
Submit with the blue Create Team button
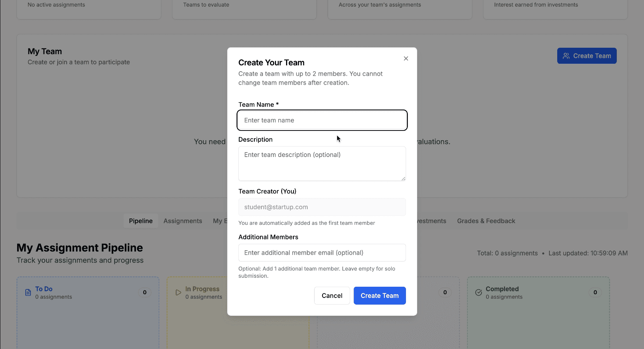point(380,296)
